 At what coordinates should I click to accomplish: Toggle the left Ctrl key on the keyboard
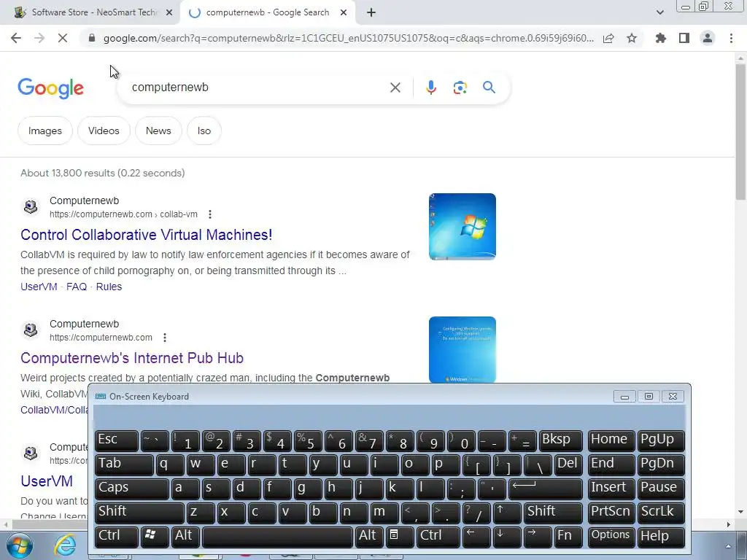(116, 536)
